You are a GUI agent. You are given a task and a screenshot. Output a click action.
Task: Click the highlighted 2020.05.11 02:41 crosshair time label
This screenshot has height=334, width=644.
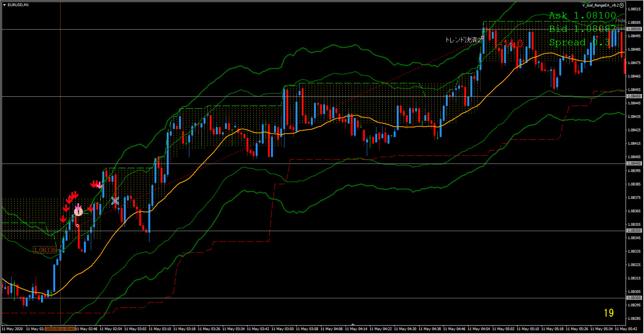pos(60,329)
